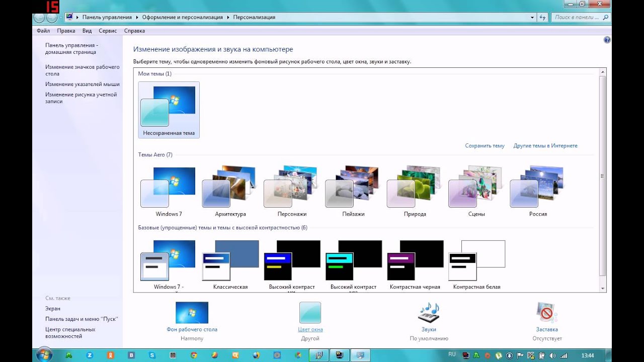Click Сохранить тему link

[485, 146]
